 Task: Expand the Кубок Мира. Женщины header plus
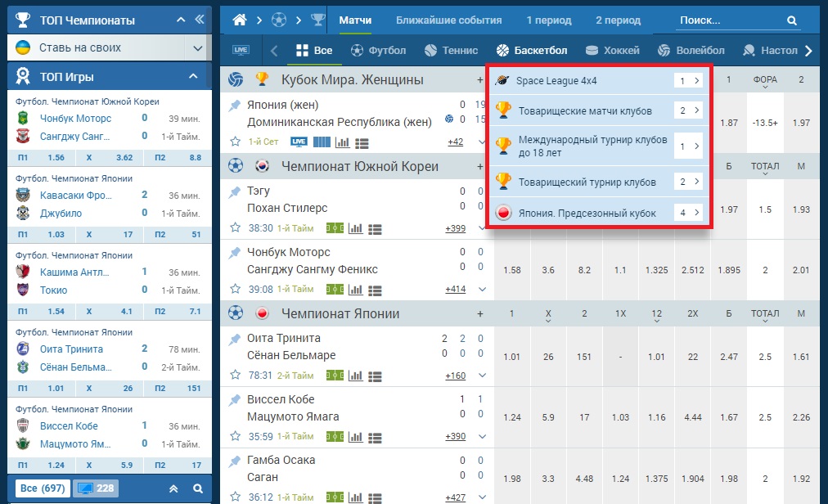480,80
